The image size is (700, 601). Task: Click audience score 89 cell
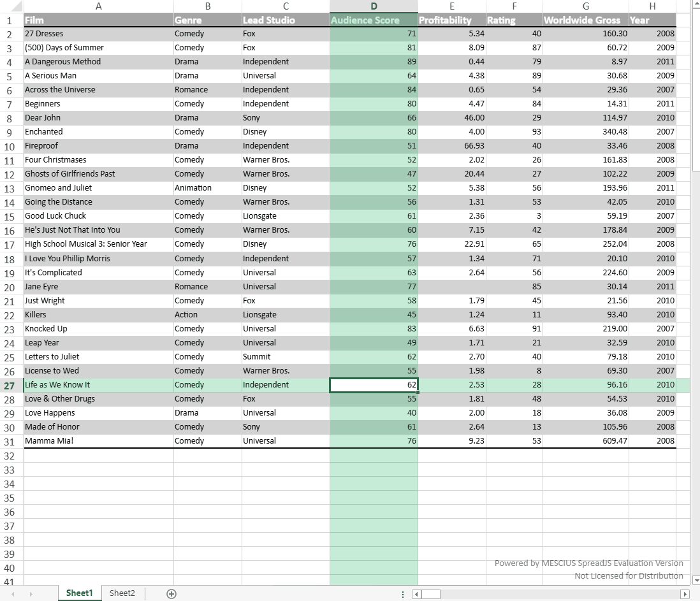[x=374, y=62]
